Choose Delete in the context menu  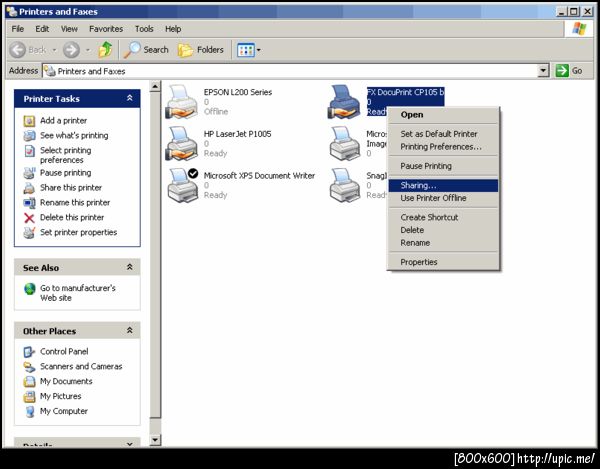(443, 230)
